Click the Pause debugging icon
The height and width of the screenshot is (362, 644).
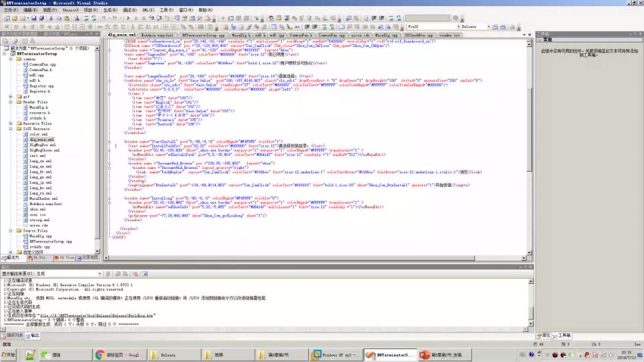tap(136, 18)
